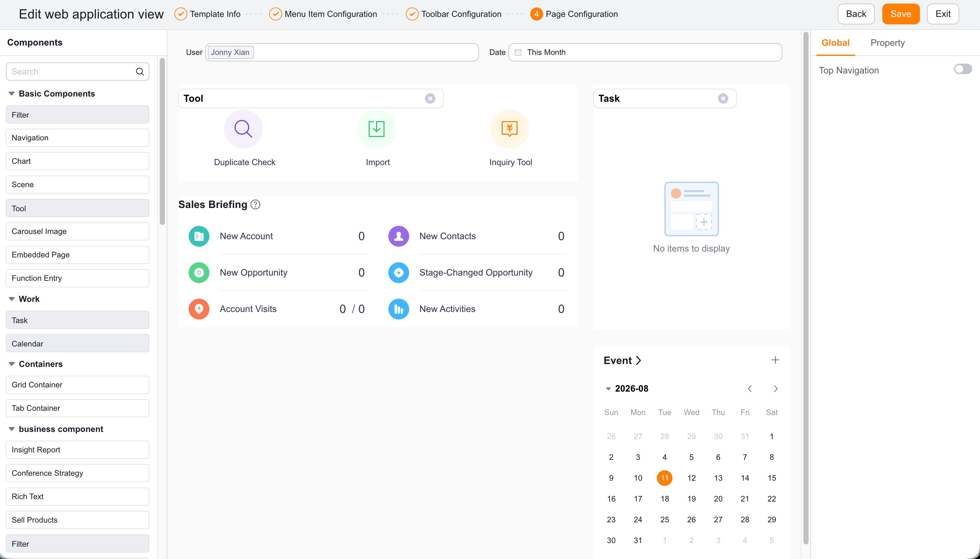Click the Account Visits location icon
Image resolution: width=980 pixels, height=559 pixels.
199,309
